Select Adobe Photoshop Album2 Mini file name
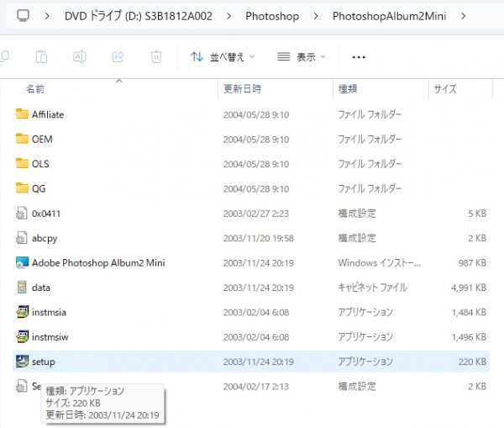 (x=98, y=263)
